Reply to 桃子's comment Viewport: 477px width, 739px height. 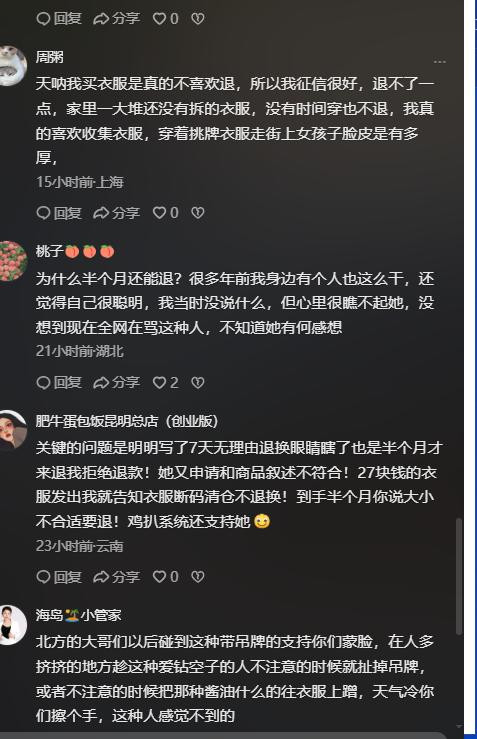pos(59,383)
